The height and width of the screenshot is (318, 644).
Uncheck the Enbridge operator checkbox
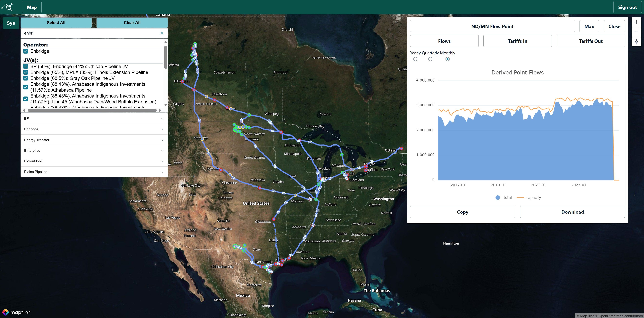[25, 51]
